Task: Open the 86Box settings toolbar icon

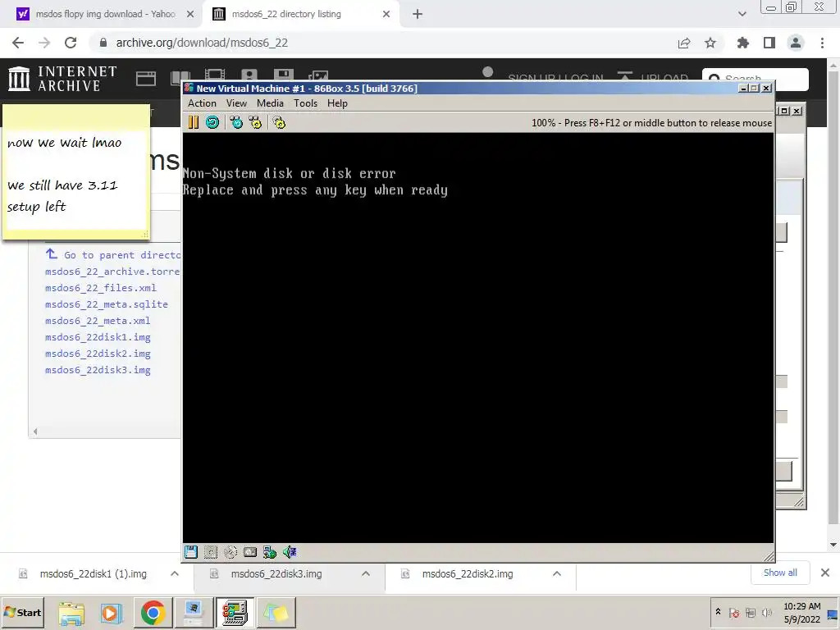Action: click(279, 123)
